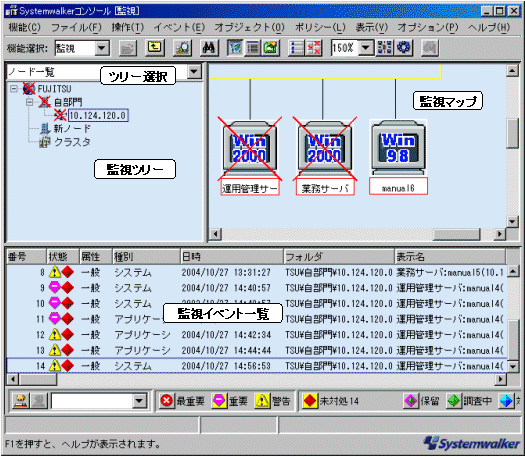Open the ヘルプ(H) menu
This screenshot has height=457, width=525.
point(489,27)
